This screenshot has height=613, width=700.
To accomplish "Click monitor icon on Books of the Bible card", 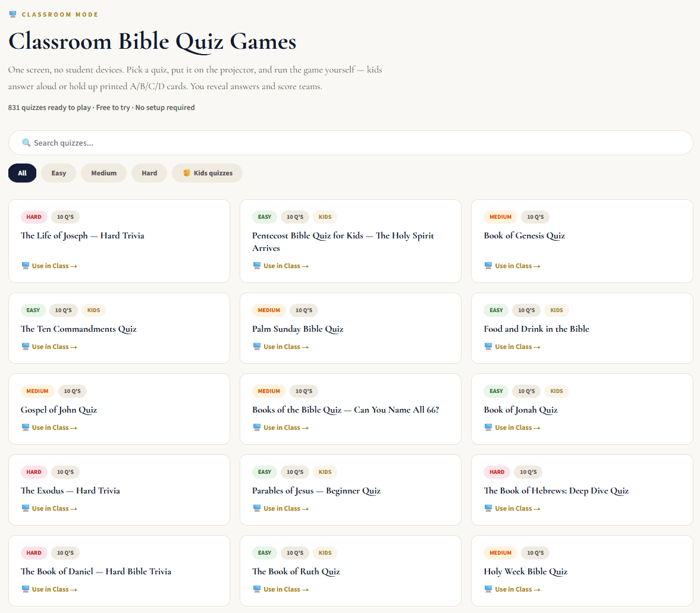I will click(257, 427).
